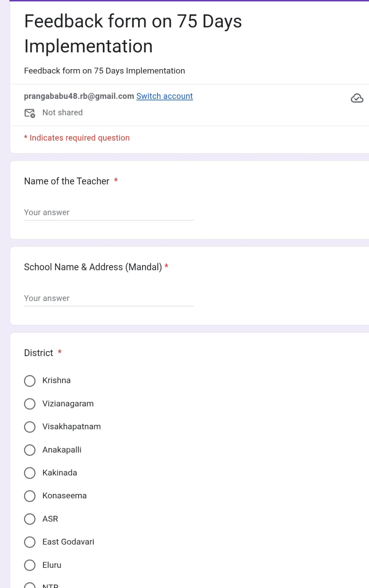Pick the Anakapalli radio button
Viewport: 369px width, 588px height.
click(30, 450)
